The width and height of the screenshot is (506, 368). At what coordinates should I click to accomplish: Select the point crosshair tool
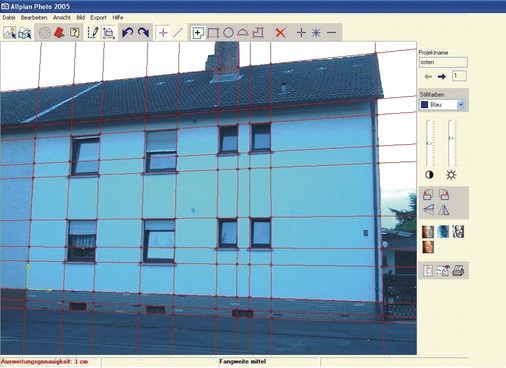point(163,33)
